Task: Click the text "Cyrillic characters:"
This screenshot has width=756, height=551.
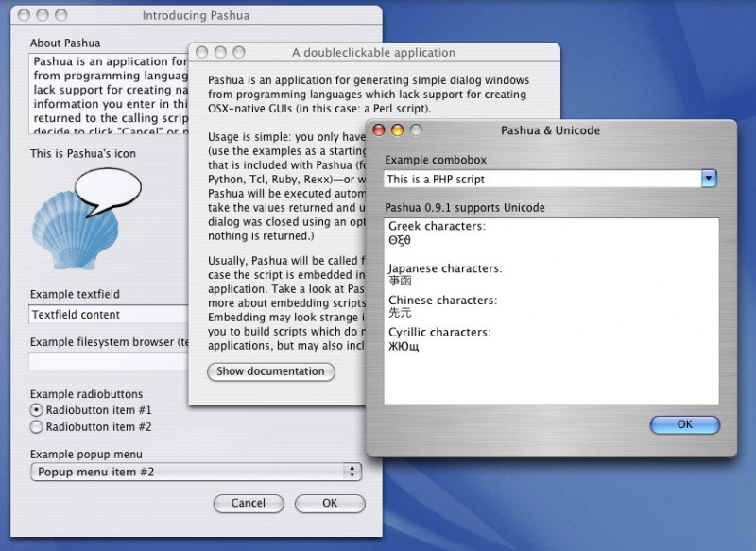Action: point(439,332)
